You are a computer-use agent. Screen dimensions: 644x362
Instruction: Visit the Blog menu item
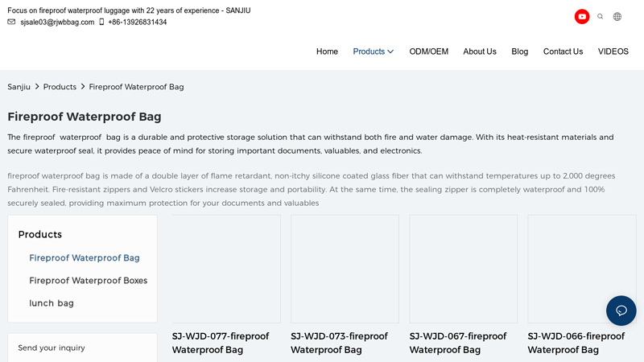tap(519, 51)
